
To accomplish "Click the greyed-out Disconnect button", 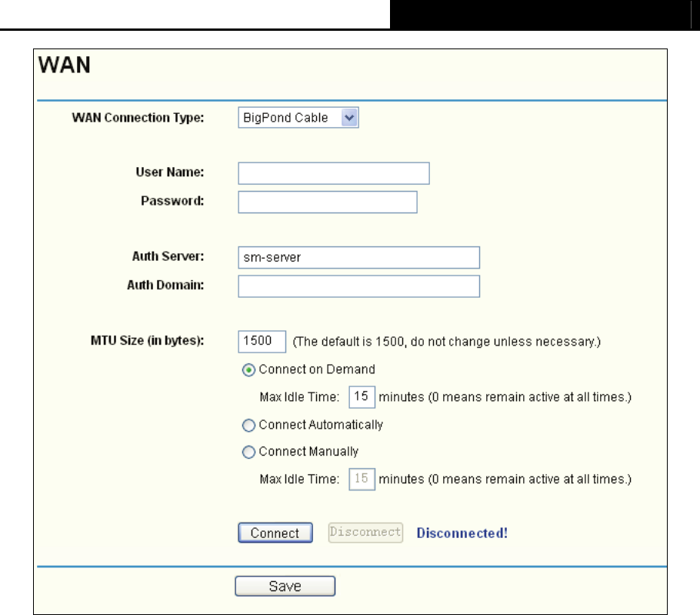I will tap(365, 533).
